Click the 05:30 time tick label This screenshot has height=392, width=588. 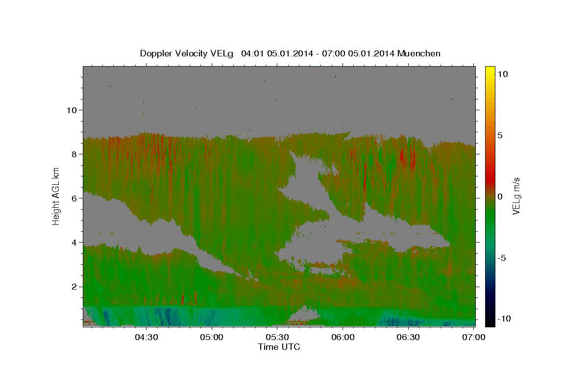(x=277, y=338)
